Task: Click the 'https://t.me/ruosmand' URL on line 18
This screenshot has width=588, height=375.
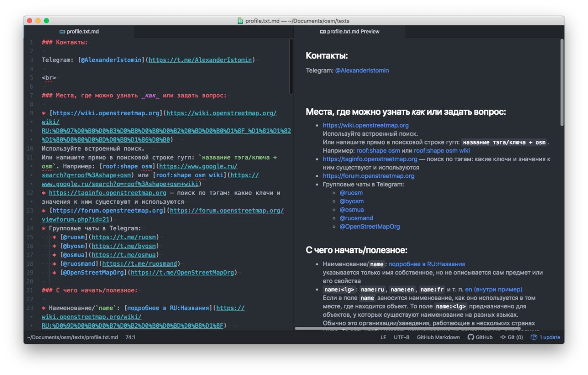Action: click(140, 263)
